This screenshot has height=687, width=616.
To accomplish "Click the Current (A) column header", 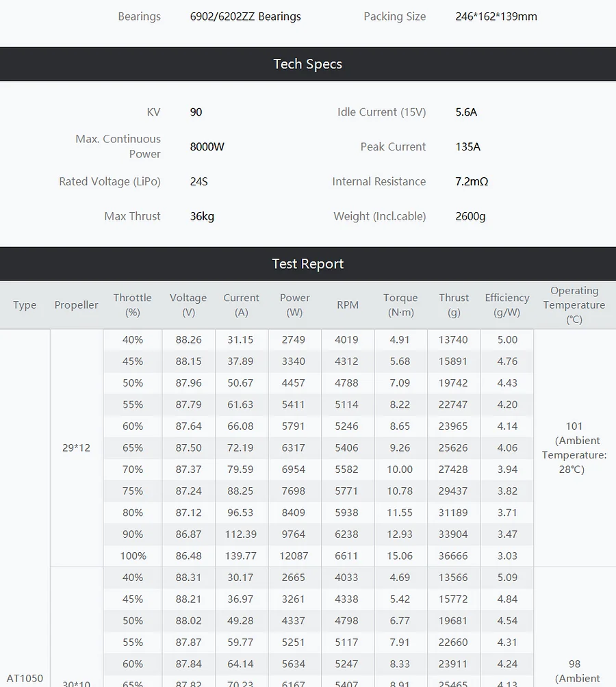I will 241,305.
